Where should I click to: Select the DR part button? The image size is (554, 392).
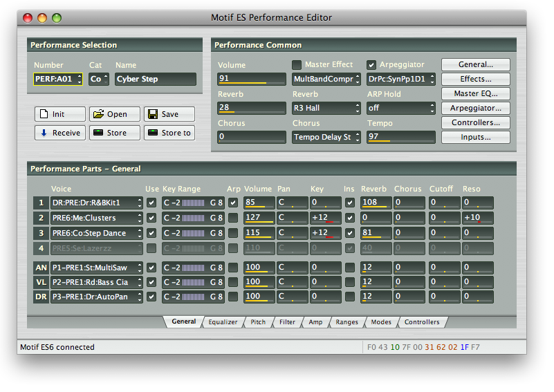(x=41, y=297)
